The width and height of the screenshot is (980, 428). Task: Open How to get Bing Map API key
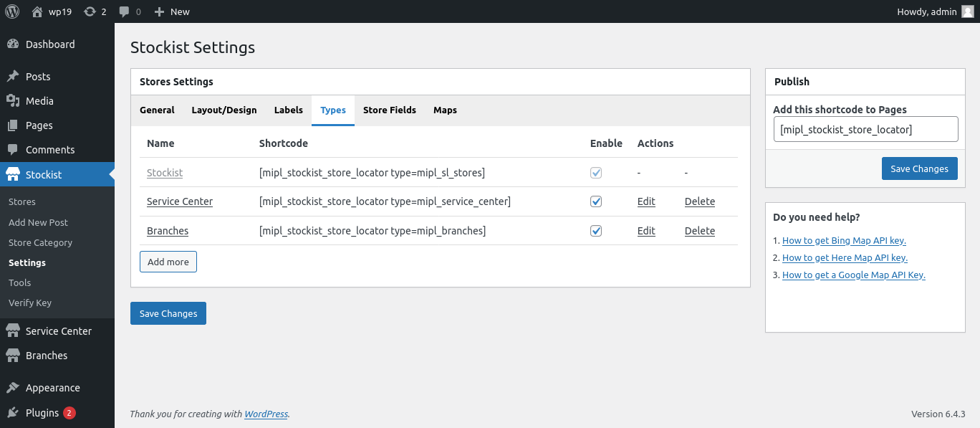tap(844, 241)
